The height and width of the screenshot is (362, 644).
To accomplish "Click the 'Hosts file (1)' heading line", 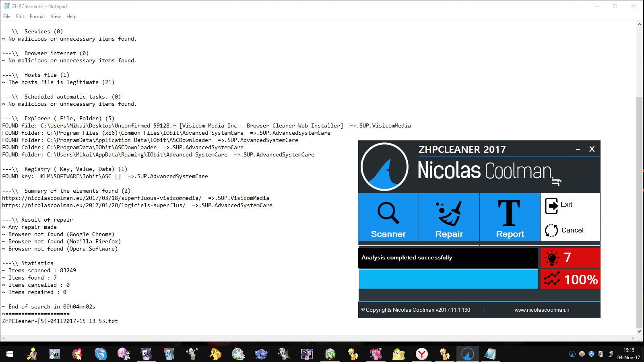I will pyautogui.click(x=36, y=75).
